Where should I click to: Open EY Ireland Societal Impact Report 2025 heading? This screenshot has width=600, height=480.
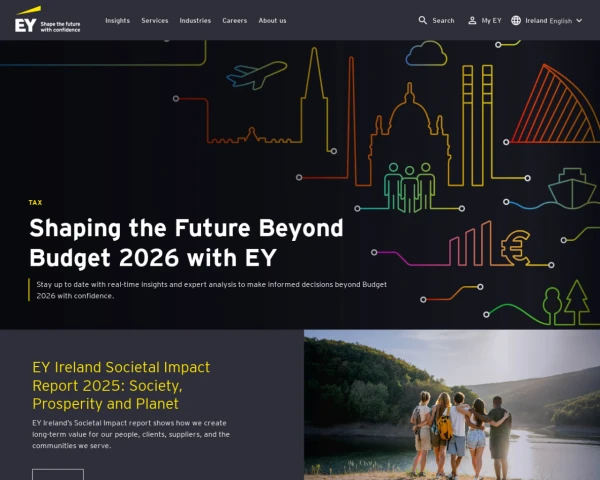121,385
